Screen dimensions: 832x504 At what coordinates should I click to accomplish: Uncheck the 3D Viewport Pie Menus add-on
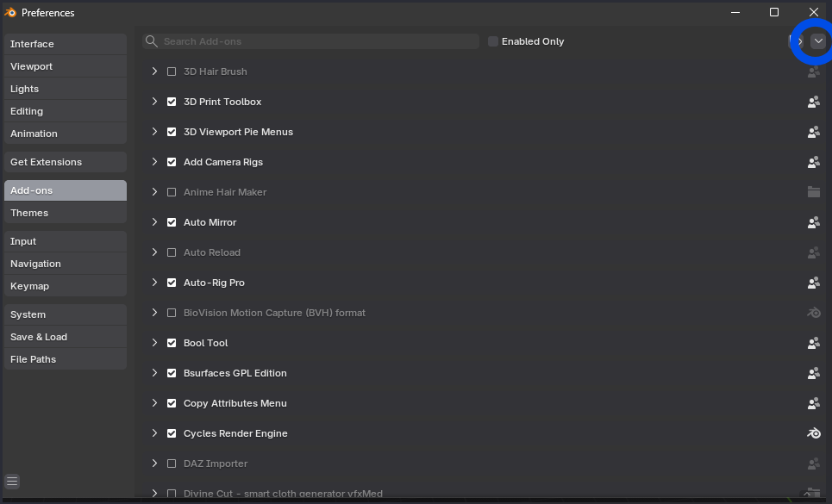point(172,132)
